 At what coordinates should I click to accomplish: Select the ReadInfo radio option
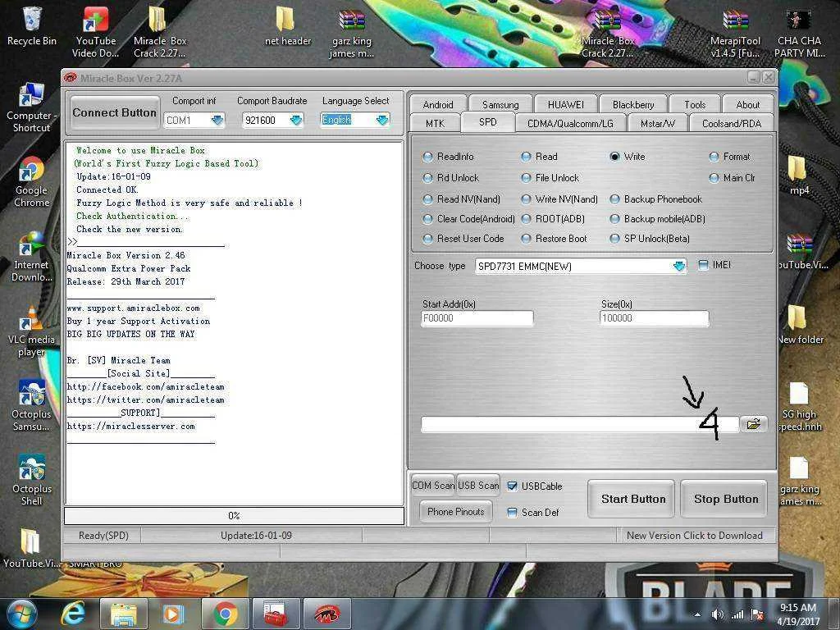(427, 157)
